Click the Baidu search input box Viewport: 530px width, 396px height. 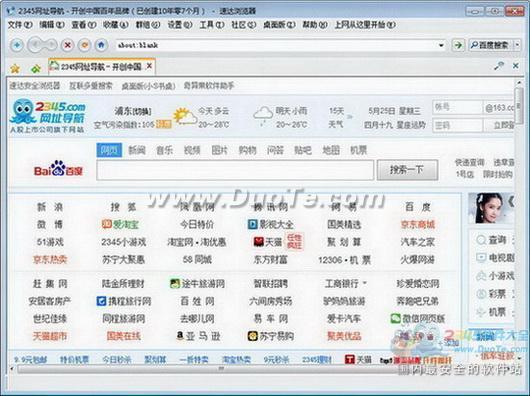[235, 170]
